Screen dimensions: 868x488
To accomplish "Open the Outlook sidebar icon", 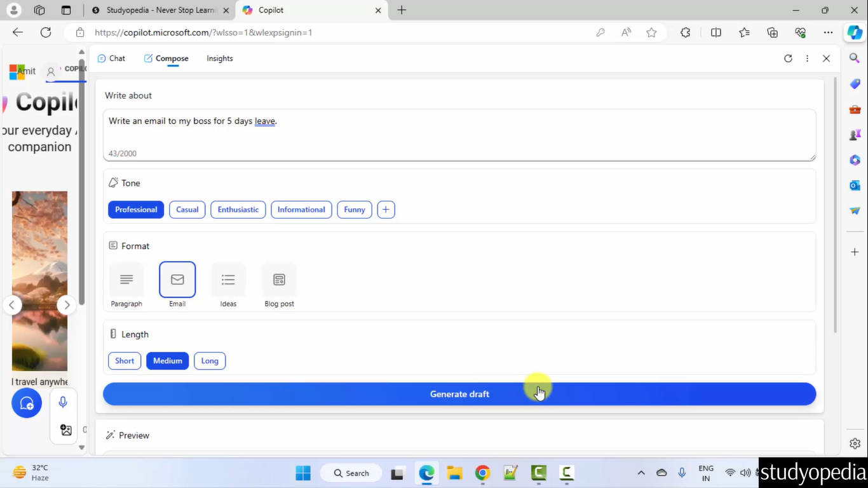I will click(855, 186).
